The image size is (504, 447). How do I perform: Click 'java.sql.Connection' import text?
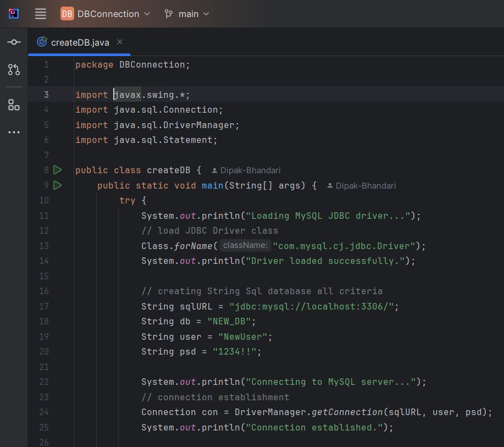(x=166, y=109)
